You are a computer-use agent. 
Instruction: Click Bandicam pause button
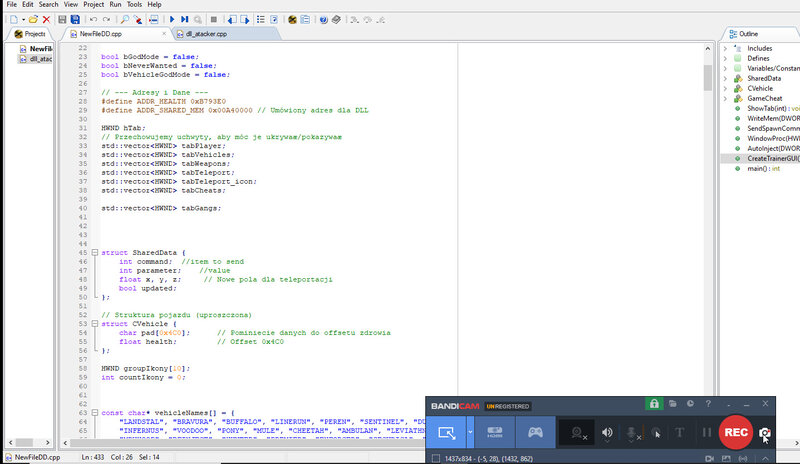[707, 433]
